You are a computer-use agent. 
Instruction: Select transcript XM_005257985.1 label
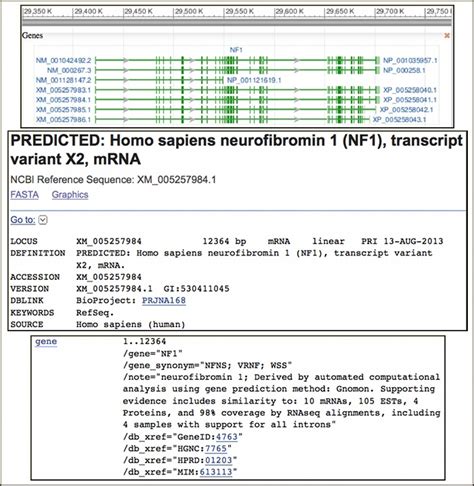[x=63, y=110]
